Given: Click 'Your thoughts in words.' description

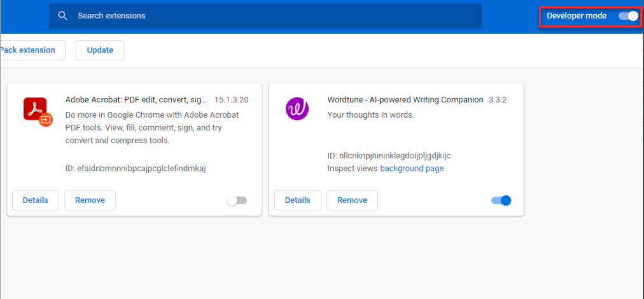Looking at the screenshot, I should (371, 115).
